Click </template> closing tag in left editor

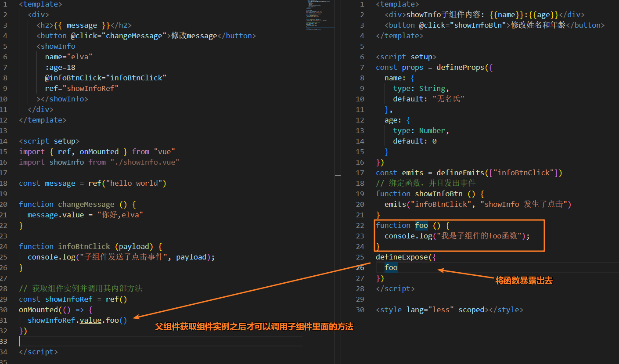(43, 120)
